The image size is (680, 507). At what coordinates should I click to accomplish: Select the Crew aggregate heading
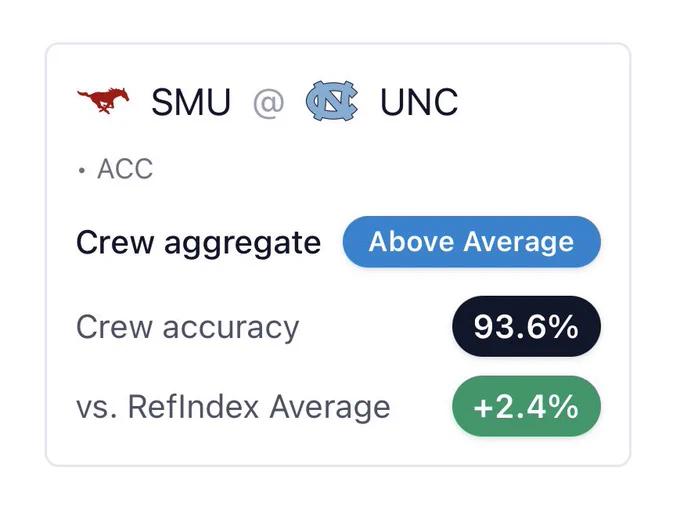[x=199, y=243]
